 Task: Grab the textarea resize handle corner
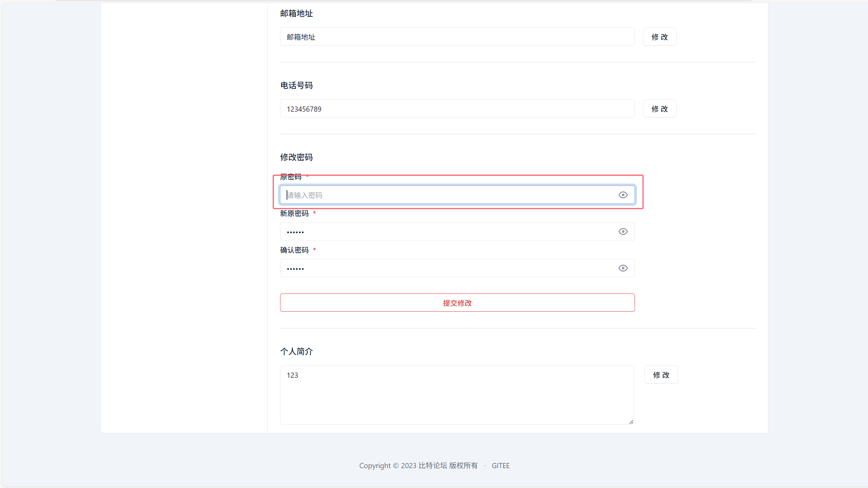click(631, 422)
